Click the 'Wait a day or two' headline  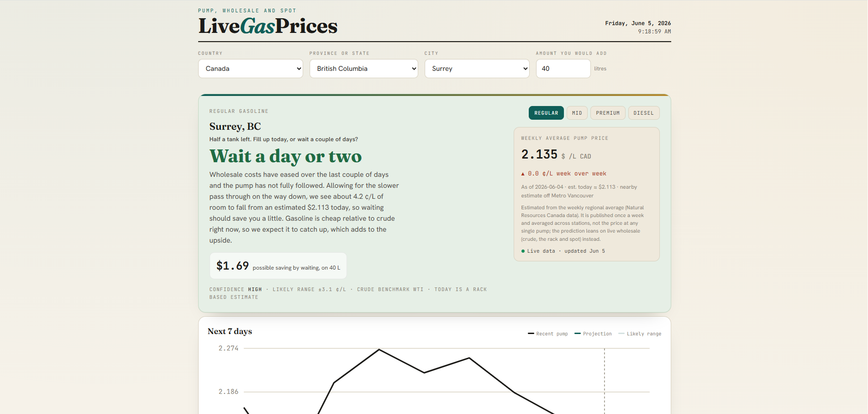click(x=285, y=156)
